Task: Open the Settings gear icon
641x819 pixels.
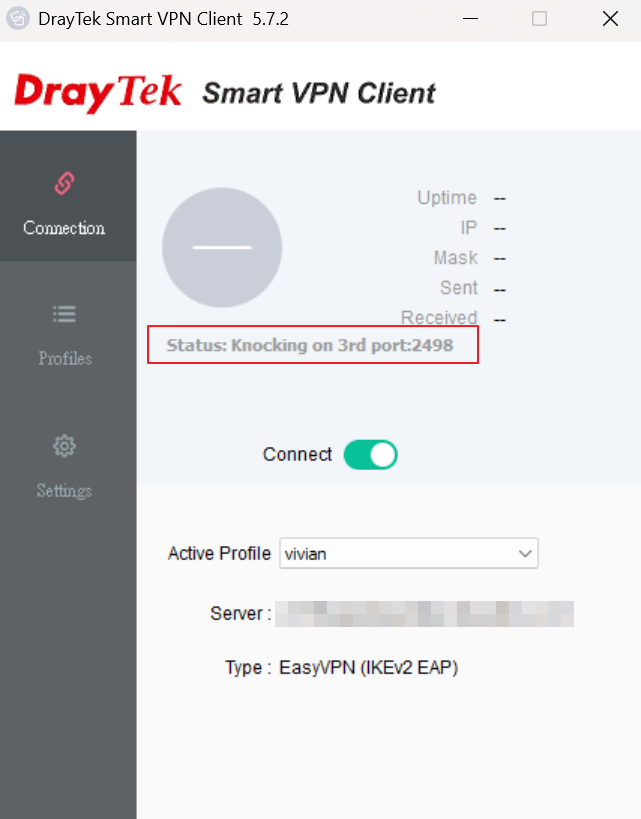Action: 64,446
